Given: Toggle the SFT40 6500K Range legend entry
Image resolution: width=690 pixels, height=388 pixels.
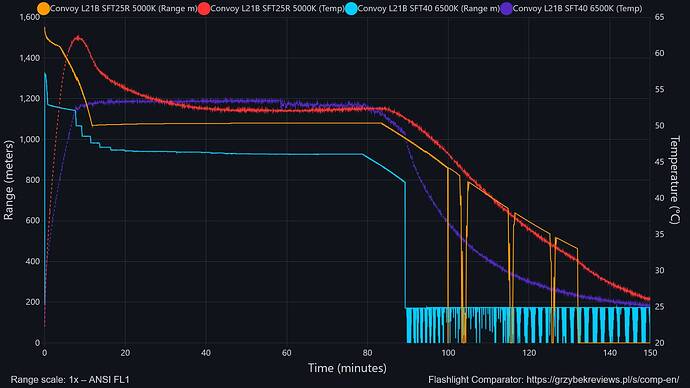Looking at the screenshot, I should [422, 8].
